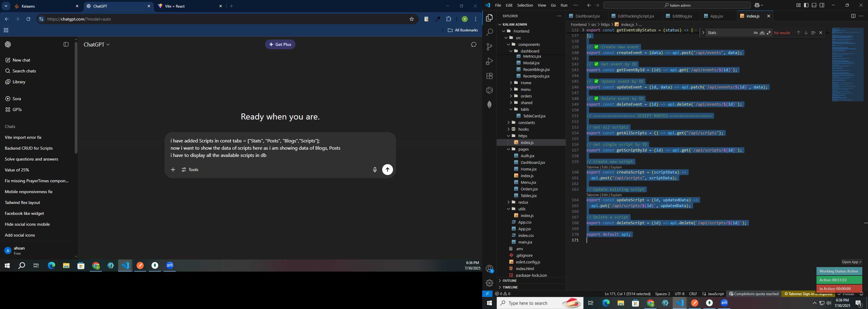The width and height of the screenshot is (868, 309).
Task: Expand the orders folder in Explorer
Action: 531,96
